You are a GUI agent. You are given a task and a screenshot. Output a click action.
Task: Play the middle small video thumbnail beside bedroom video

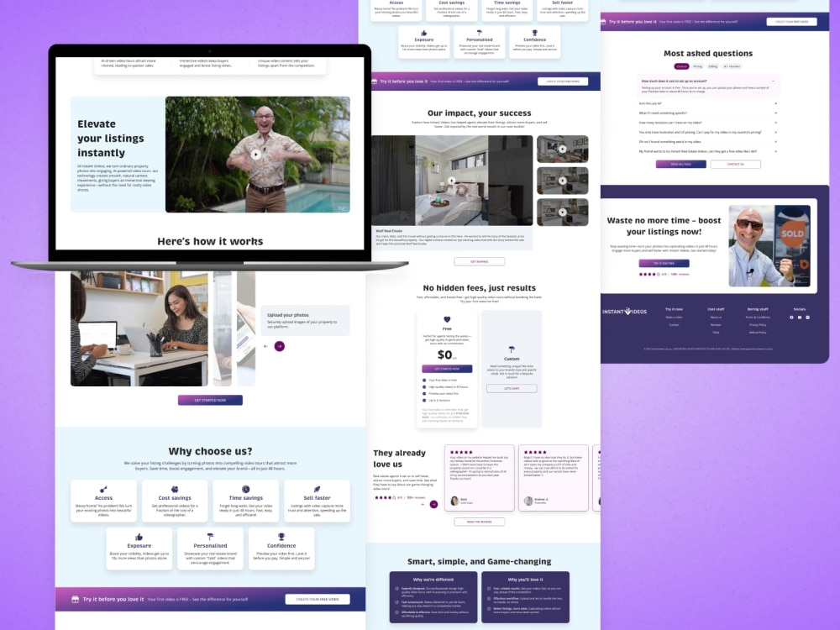coord(563,181)
